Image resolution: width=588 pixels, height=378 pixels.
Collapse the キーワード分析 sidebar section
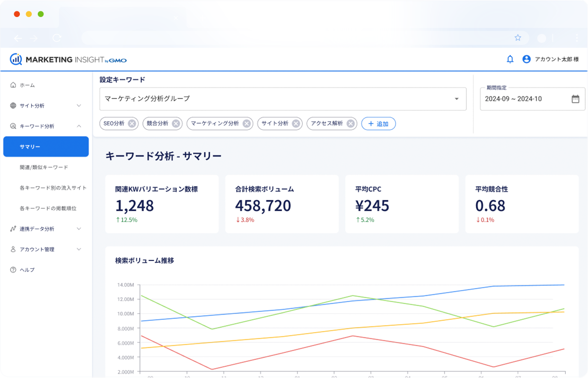click(x=79, y=126)
